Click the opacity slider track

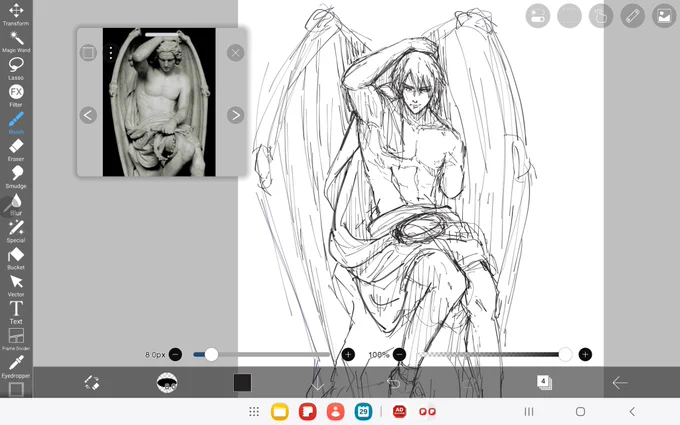click(494, 355)
